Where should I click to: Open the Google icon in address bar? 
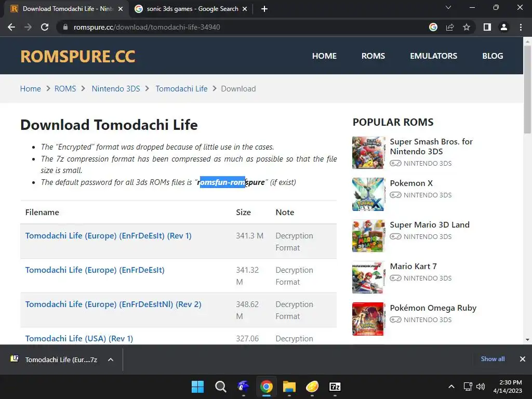[433, 27]
